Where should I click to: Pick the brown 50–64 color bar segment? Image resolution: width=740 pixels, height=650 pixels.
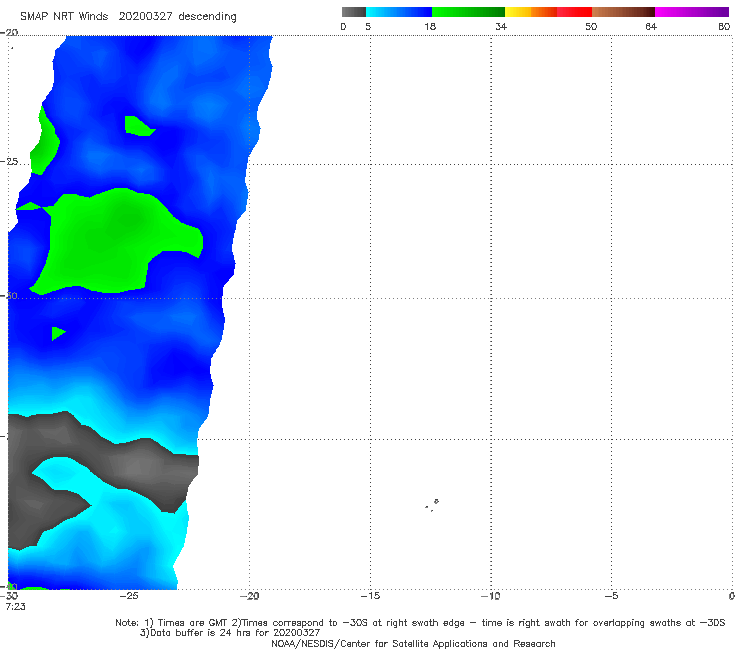tap(623, 12)
